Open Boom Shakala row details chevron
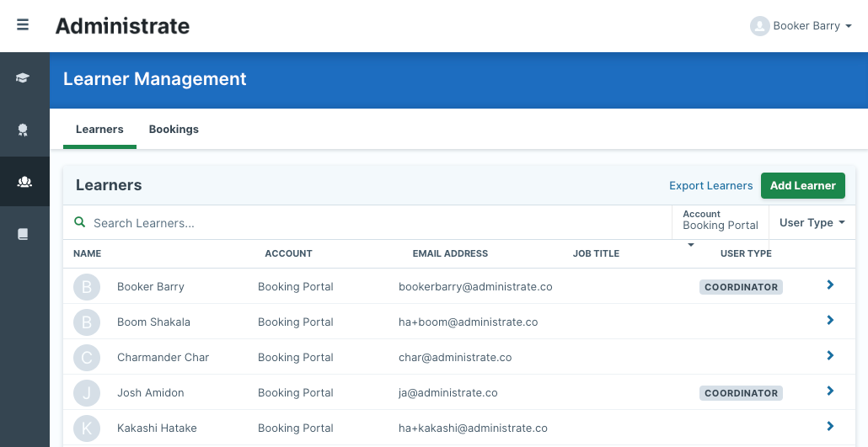This screenshot has height=447, width=868. [x=830, y=321]
